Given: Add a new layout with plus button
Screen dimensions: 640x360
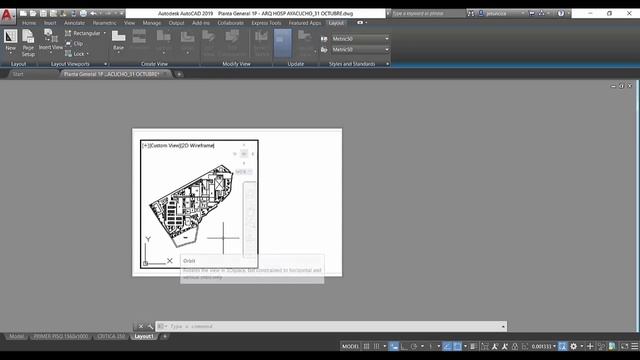Looking at the screenshot, I should pos(165,336).
